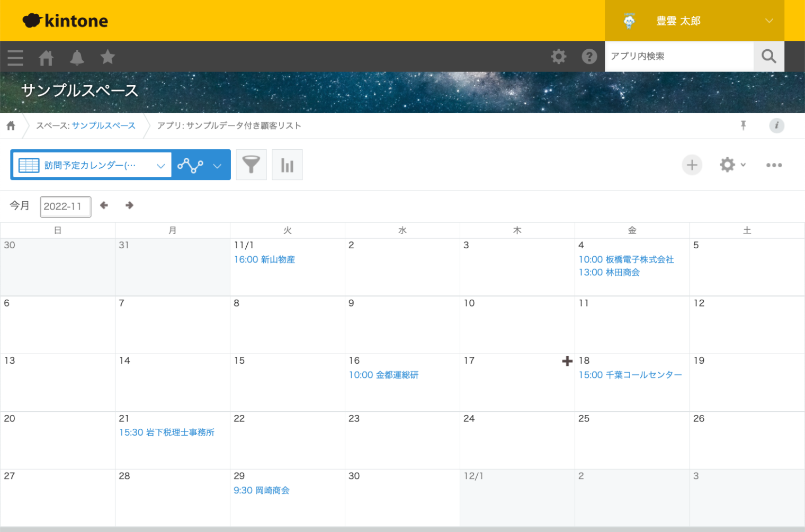805x532 pixels.
Task: Click the 今月 button to show current month
Action: coord(20,205)
